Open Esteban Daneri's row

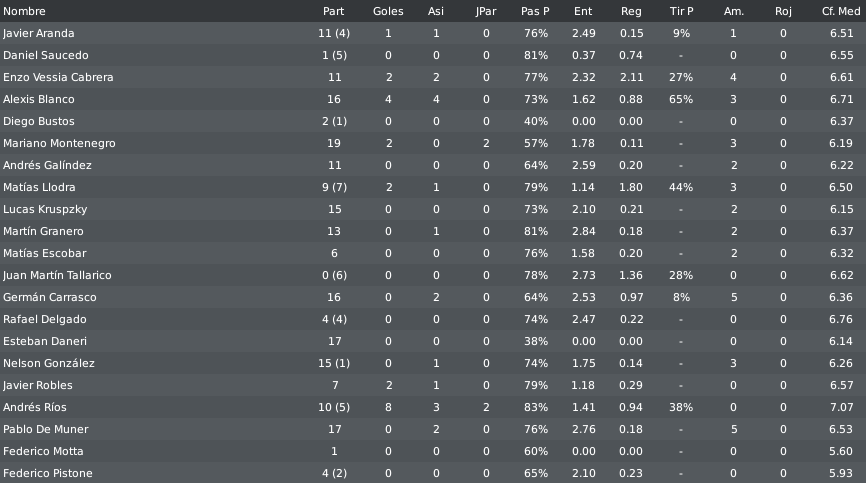coord(433,341)
